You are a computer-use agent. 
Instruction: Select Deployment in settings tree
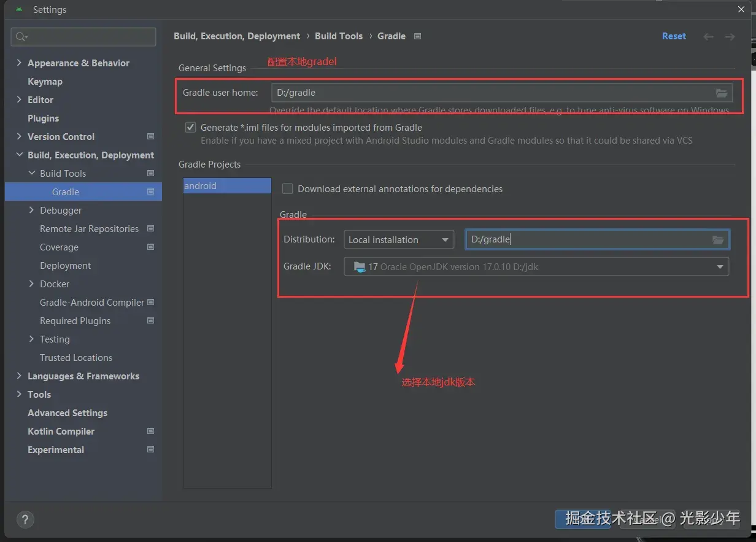pos(65,266)
